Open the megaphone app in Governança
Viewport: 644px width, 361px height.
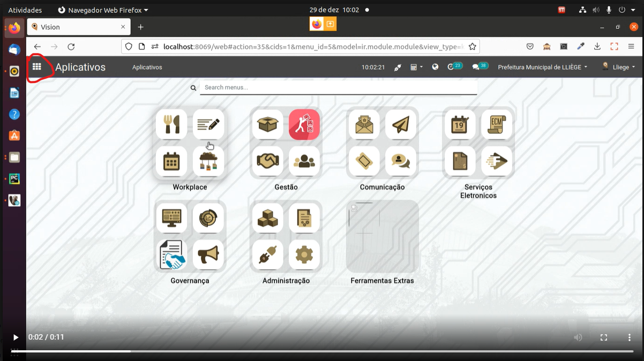coord(208,254)
